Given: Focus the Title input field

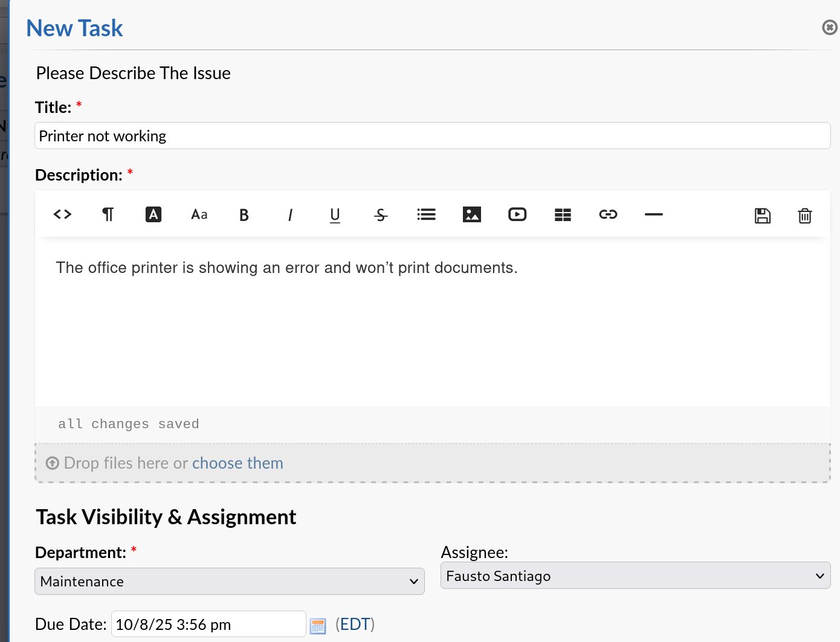Looking at the screenshot, I should [x=433, y=136].
